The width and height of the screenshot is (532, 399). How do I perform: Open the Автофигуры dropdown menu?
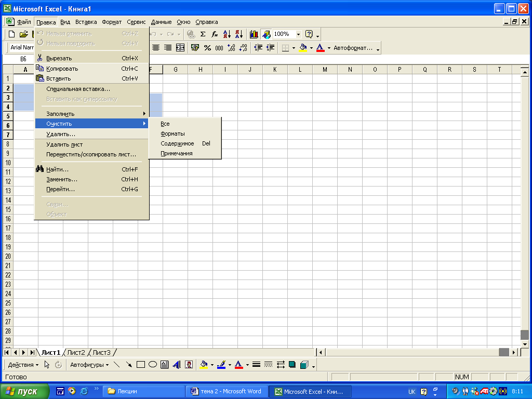tap(89, 365)
